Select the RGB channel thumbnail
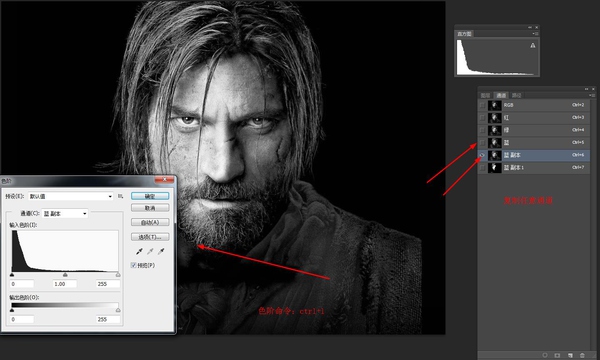Viewport: 600px width, 360px height. [x=495, y=105]
